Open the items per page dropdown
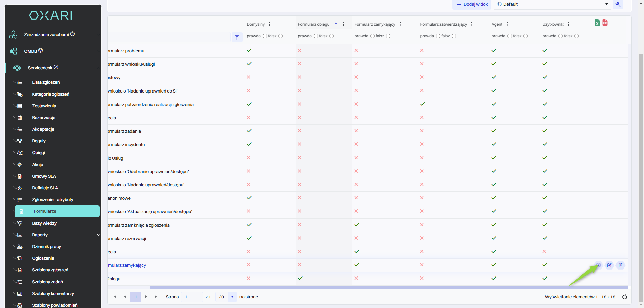This screenshot has width=644, height=308. coord(232,297)
